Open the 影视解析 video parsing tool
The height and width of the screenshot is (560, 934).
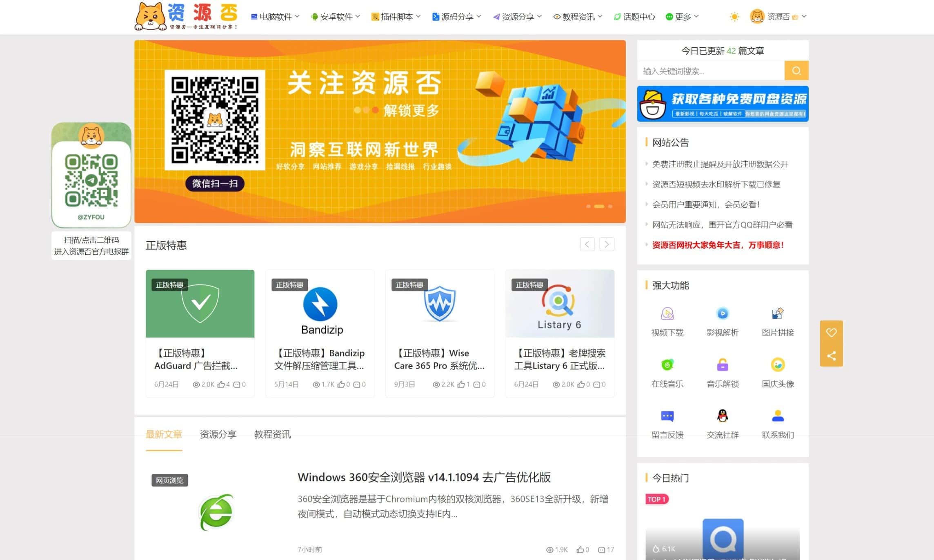point(722,314)
